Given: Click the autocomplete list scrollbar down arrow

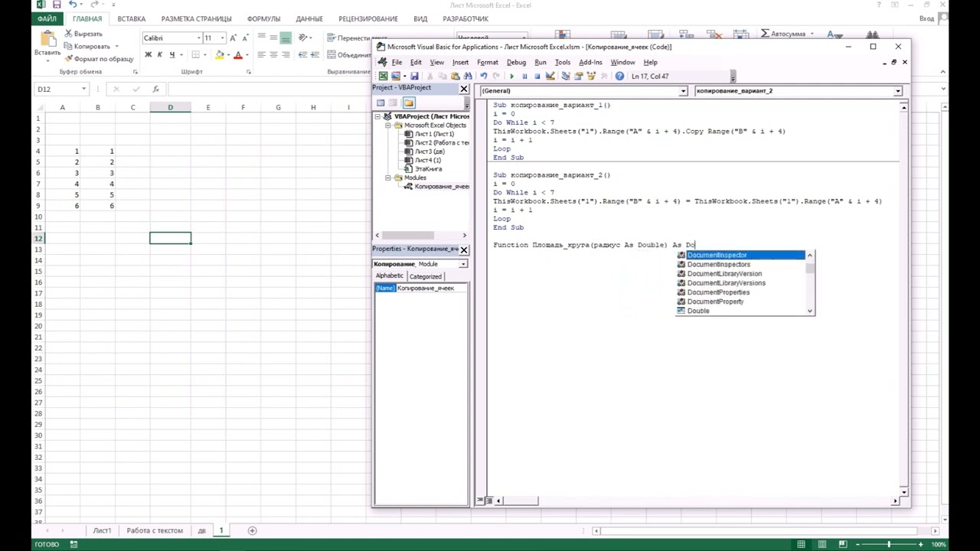Looking at the screenshot, I should 810,311.
